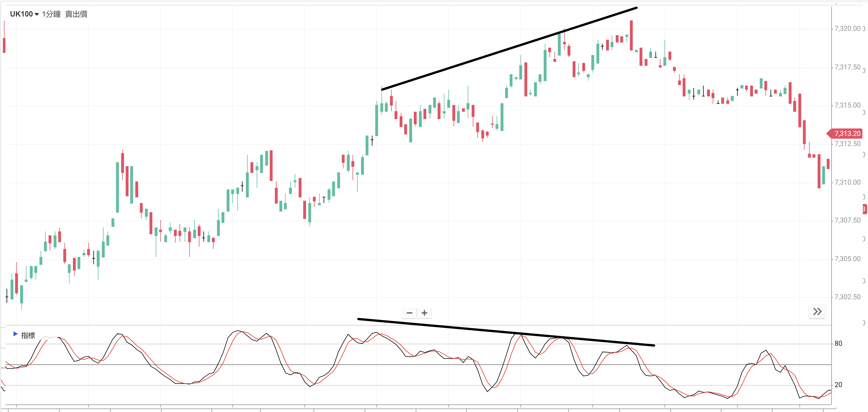Click the 7,317.50 price axis label
The height and width of the screenshot is (412, 868).
[x=847, y=67]
